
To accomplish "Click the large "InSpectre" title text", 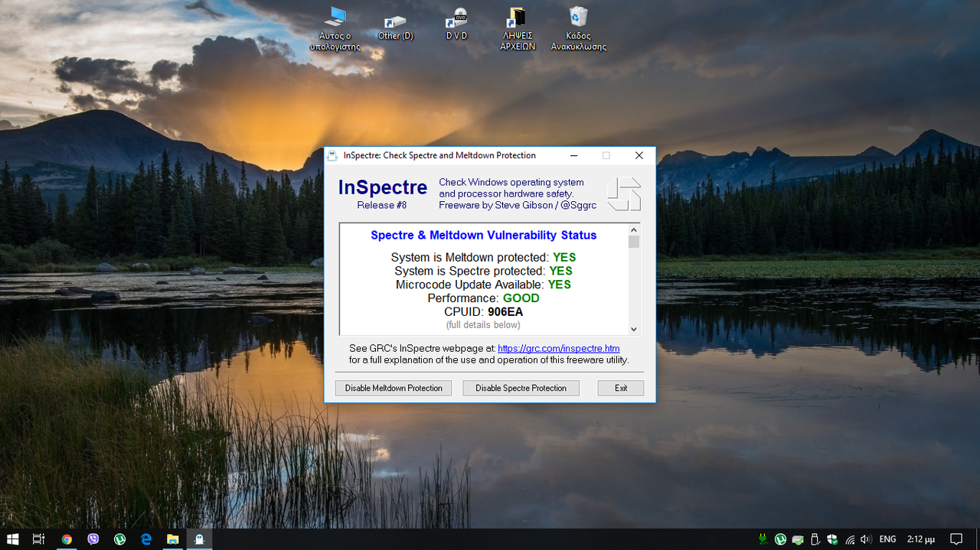I will tap(383, 188).
